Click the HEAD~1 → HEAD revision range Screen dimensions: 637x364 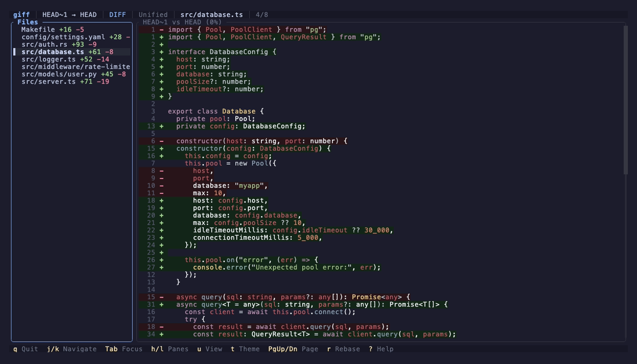pyautogui.click(x=69, y=15)
